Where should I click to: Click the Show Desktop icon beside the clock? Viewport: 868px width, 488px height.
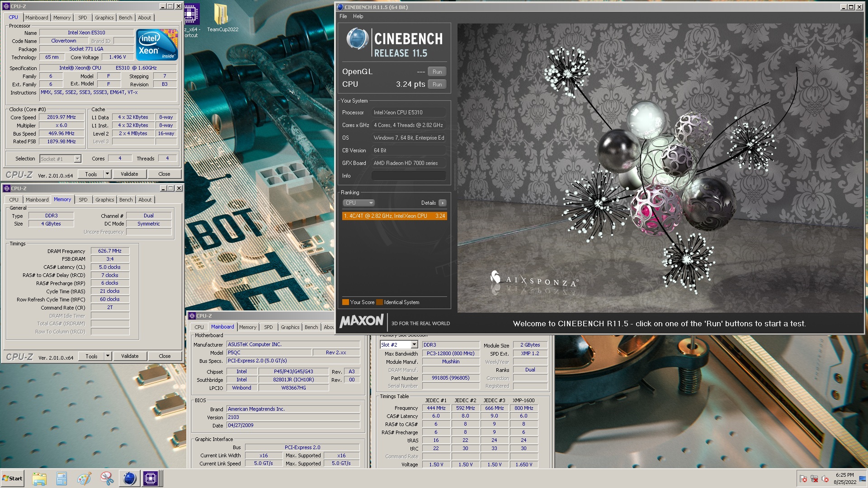coord(862,479)
